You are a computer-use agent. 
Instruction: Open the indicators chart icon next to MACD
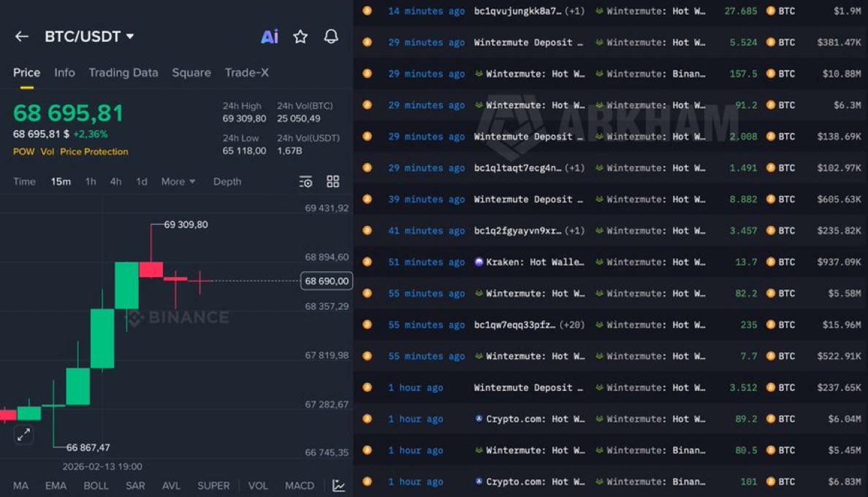tap(339, 485)
